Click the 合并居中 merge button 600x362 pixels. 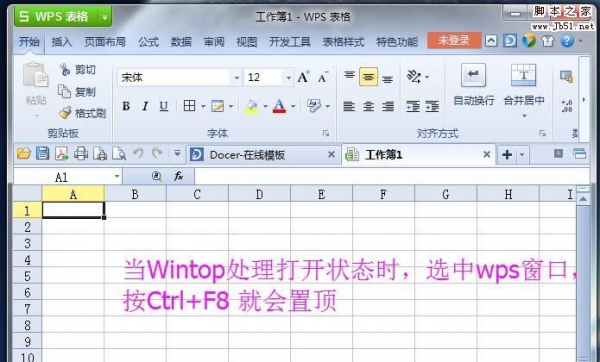(x=524, y=85)
